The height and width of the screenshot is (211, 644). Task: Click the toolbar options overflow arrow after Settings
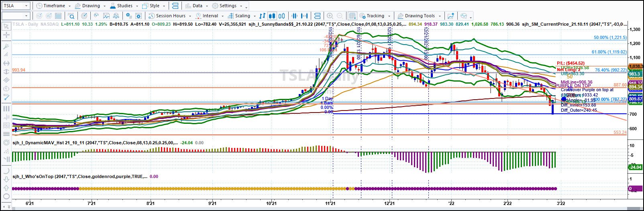[246, 7]
